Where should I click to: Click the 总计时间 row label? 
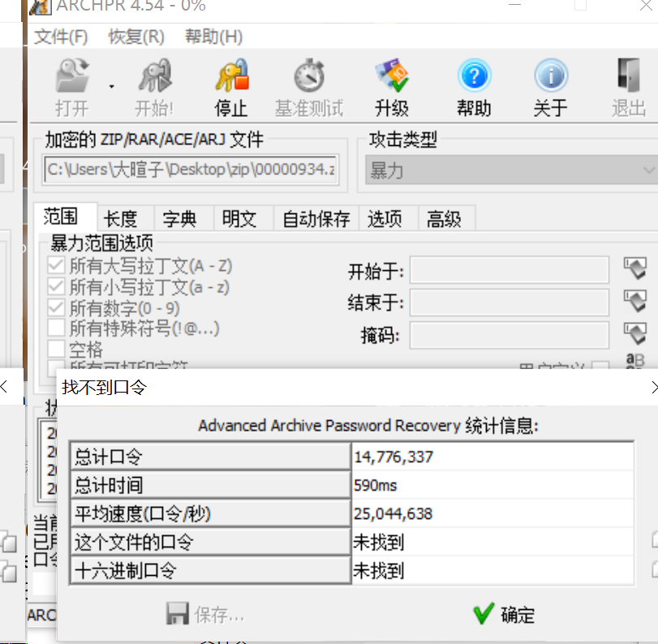coord(211,485)
